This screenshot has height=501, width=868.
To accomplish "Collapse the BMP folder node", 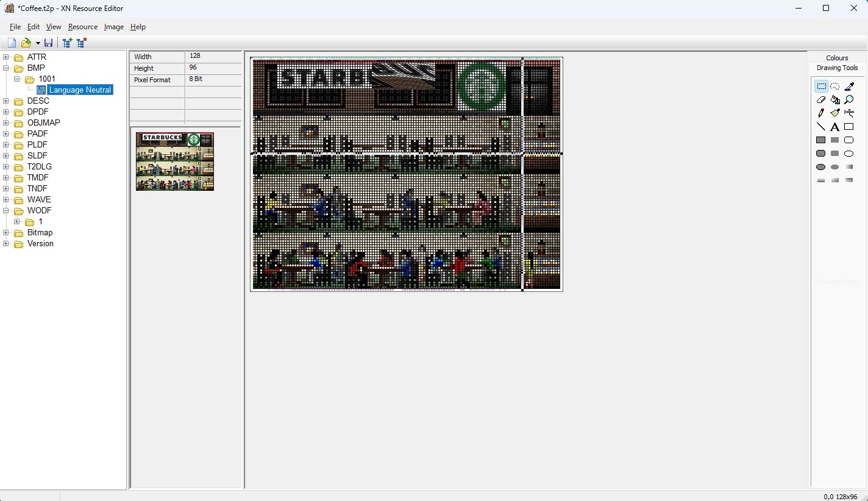I will click(6, 68).
